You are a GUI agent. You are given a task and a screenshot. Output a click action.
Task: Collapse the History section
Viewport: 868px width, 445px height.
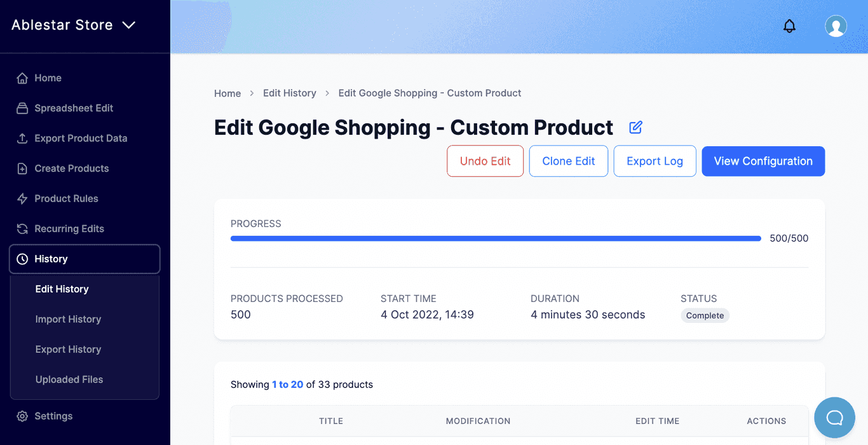(51, 259)
